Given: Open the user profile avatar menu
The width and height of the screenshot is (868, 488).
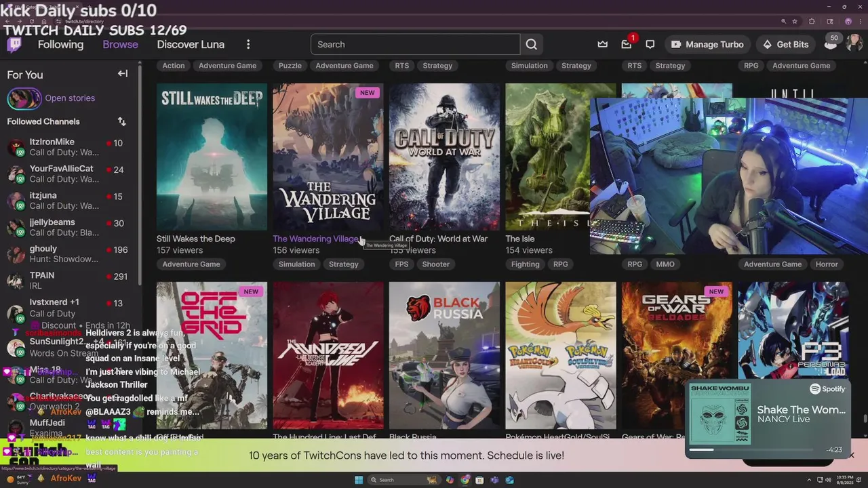Looking at the screenshot, I should pos(854,43).
